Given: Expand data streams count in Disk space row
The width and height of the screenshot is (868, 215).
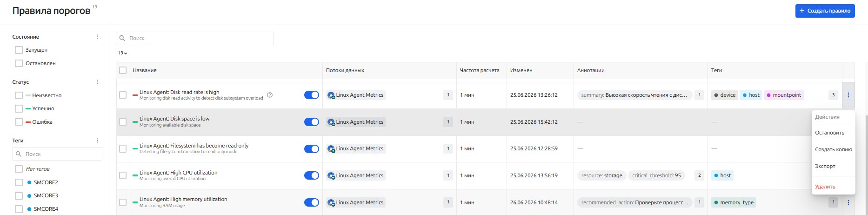Looking at the screenshot, I should pyautogui.click(x=448, y=122).
